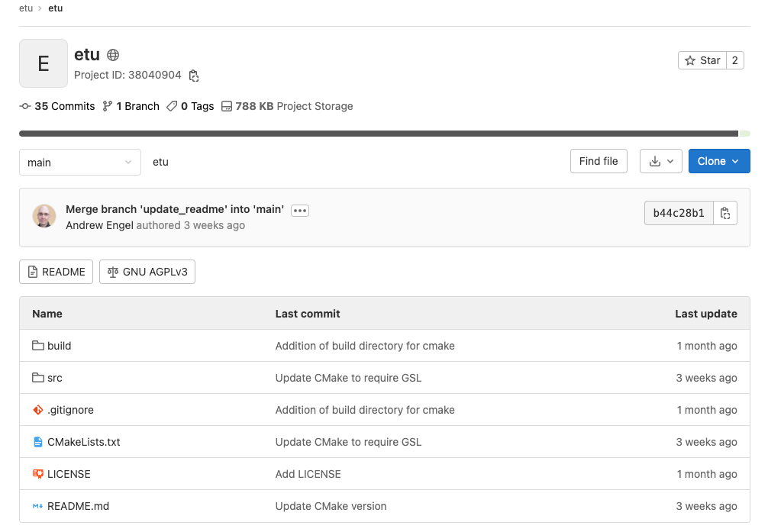Open the CMakeLists.txt file
The height and width of the screenshot is (532, 768).
tap(83, 442)
